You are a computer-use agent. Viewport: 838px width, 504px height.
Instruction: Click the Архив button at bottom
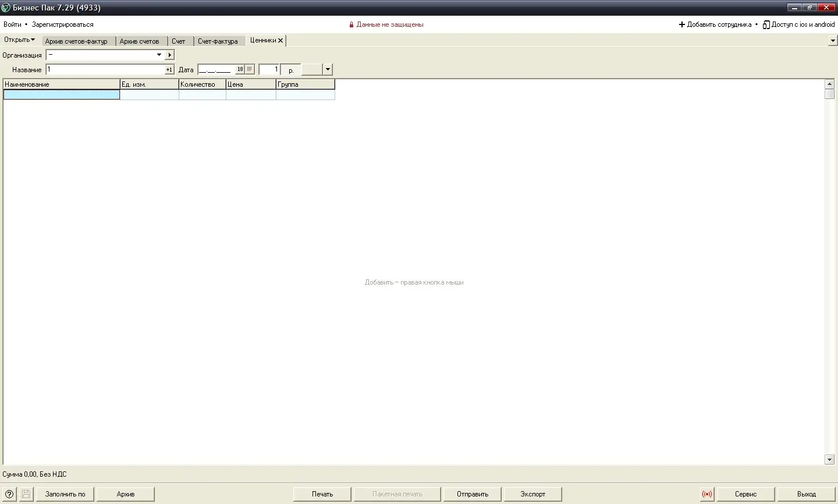[126, 494]
